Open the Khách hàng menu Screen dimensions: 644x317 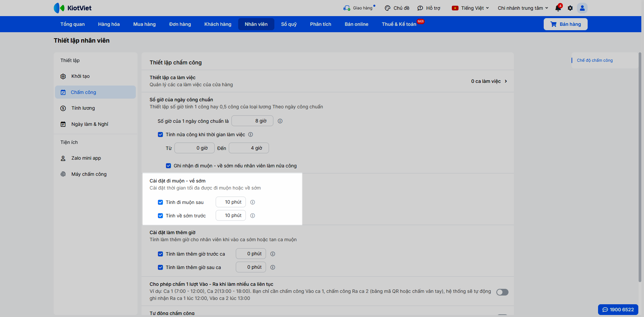tap(218, 24)
